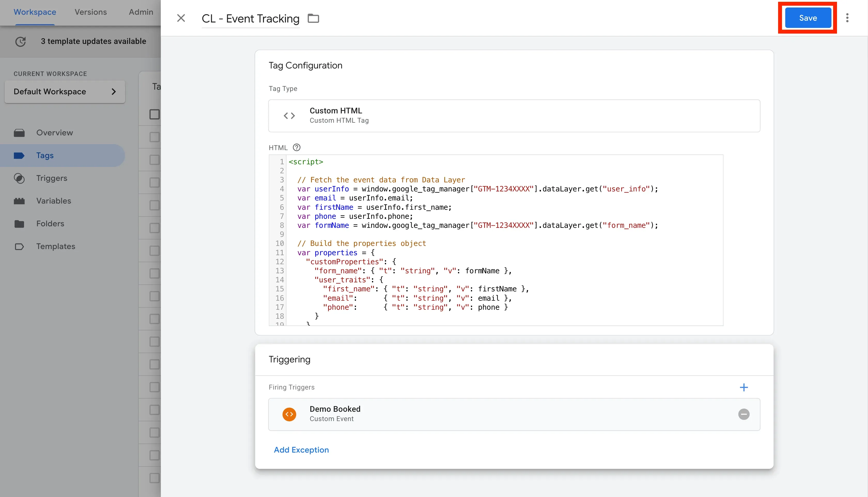Click the "user_traits" line in code
The image size is (868, 497).
click(348, 280)
